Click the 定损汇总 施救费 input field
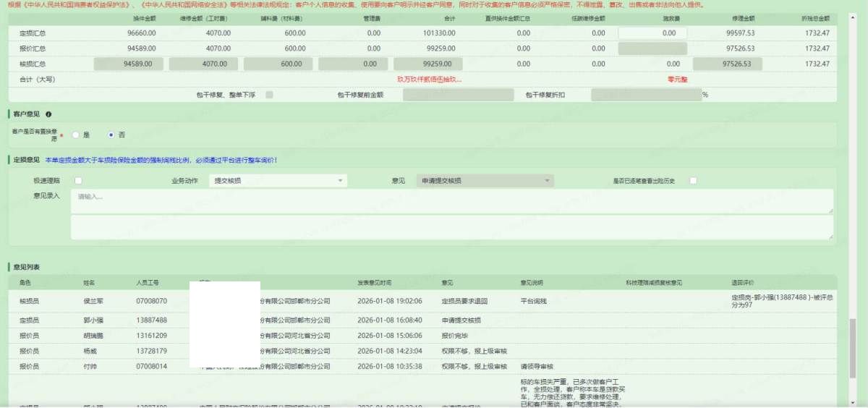 pos(652,33)
